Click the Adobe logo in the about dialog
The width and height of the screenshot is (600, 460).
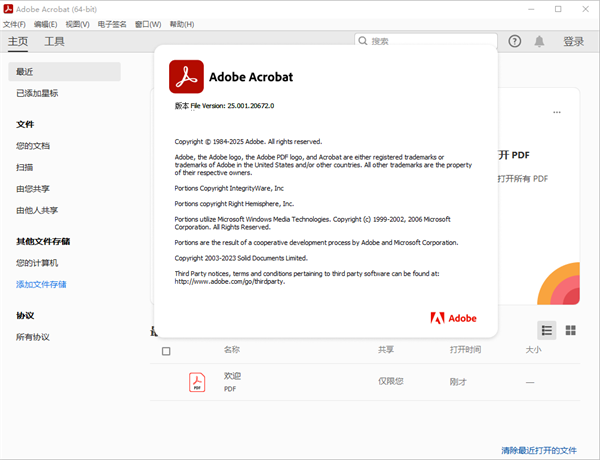pos(453,318)
